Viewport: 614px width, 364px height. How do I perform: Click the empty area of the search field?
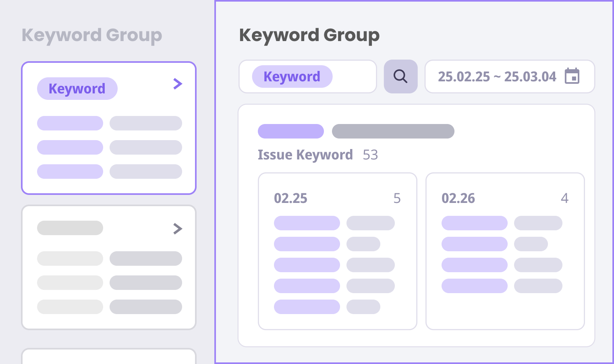(x=354, y=77)
